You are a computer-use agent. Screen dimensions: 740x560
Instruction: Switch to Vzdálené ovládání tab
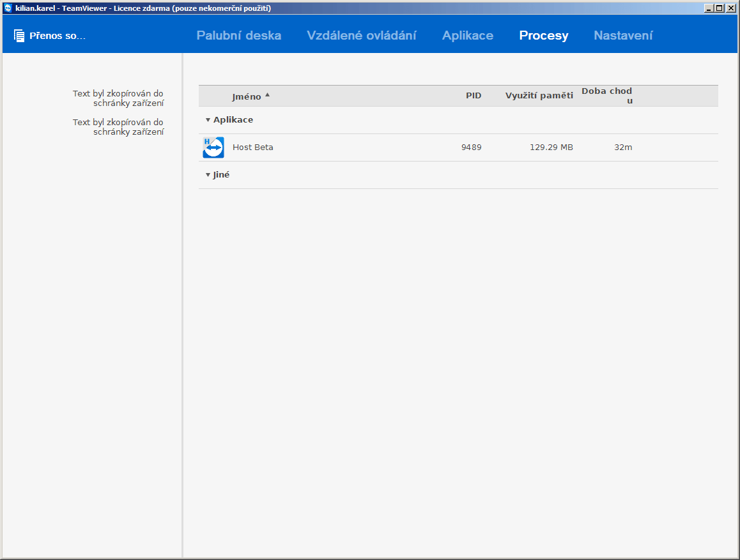coord(362,35)
